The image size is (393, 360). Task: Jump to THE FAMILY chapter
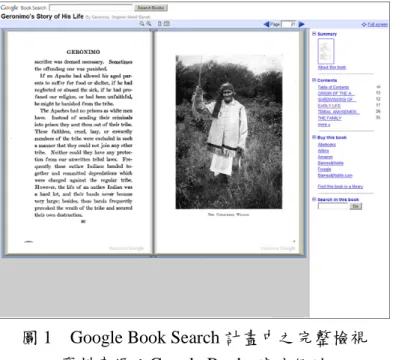coord(330,118)
